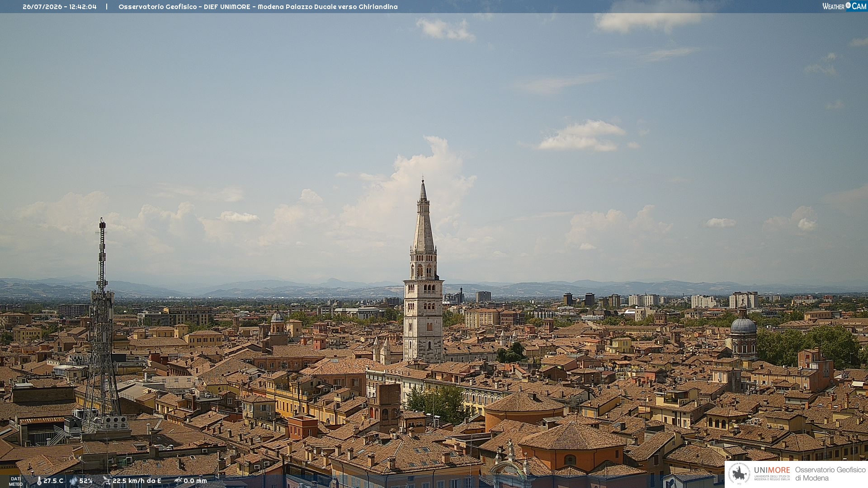Click the '27.5 C' temperature value
868x488 pixels.
pos(53,481)
